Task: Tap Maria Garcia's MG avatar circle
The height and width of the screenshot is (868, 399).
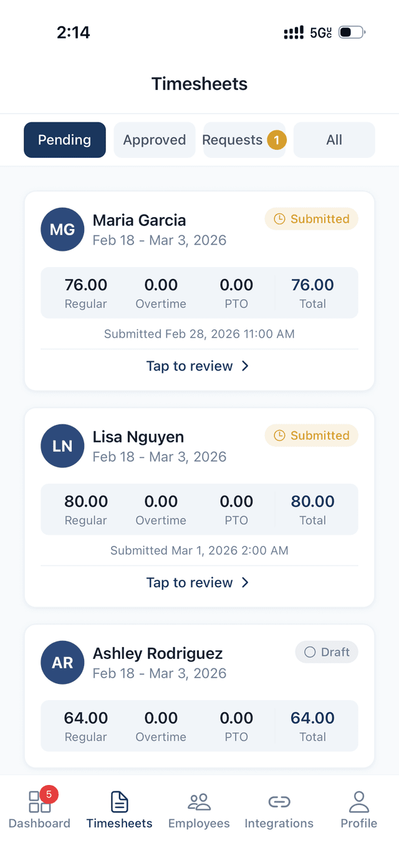Action: 62,229
